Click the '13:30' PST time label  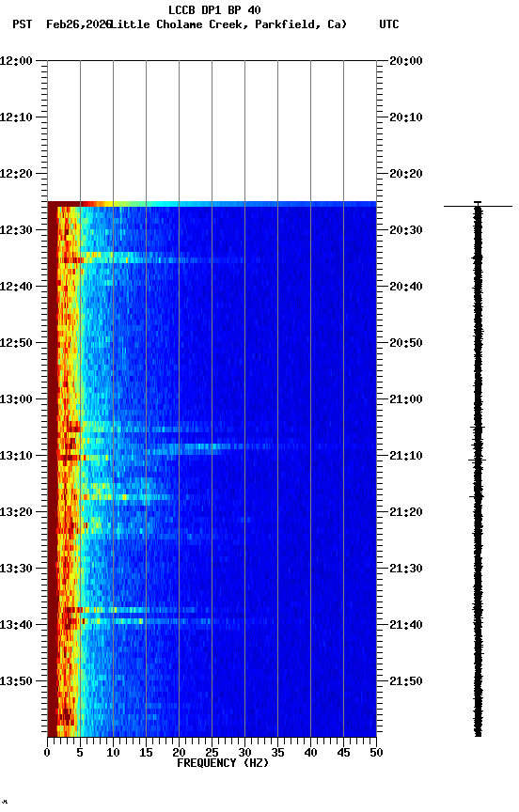tap(16, 569)
